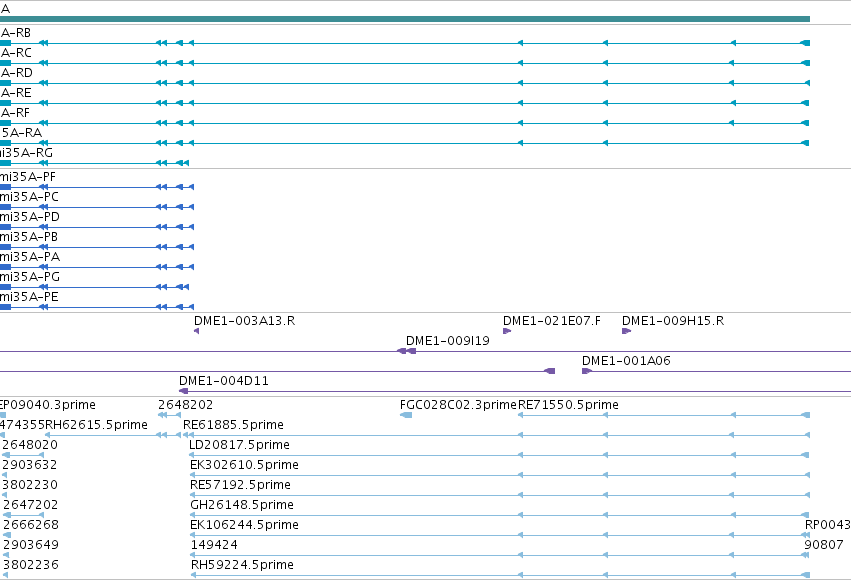Click the purple arrow glyph under DME1-021E07.F
This screenshot has width=851, height=580.
point(507,331)
